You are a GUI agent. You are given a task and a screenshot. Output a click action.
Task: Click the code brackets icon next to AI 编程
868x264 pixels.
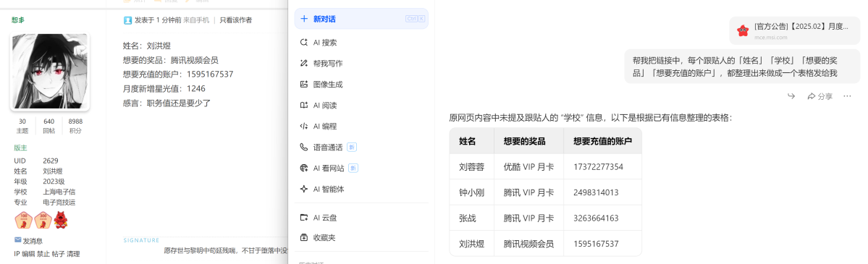tap(303, 126)
